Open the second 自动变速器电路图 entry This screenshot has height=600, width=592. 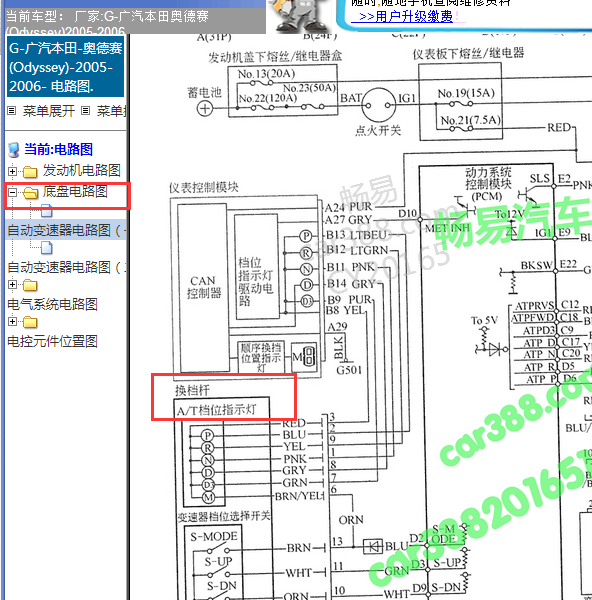(67, 267)
